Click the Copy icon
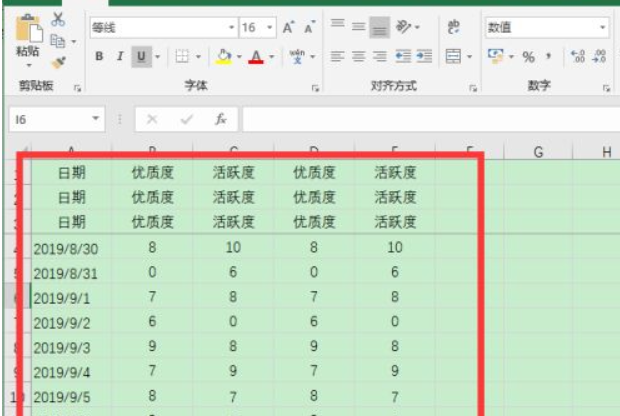The height and width of the screenshot is (416, 620). click(58, 41)
